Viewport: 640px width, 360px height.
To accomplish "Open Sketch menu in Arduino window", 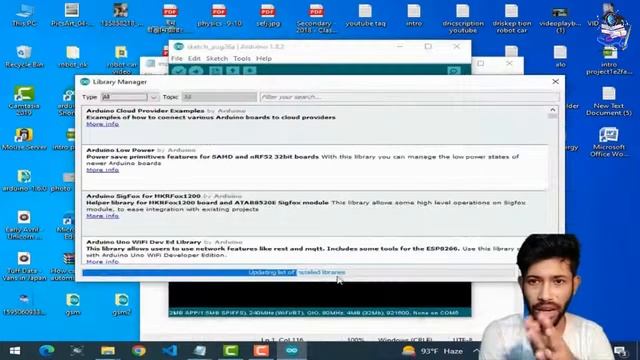I will point(217,58).
